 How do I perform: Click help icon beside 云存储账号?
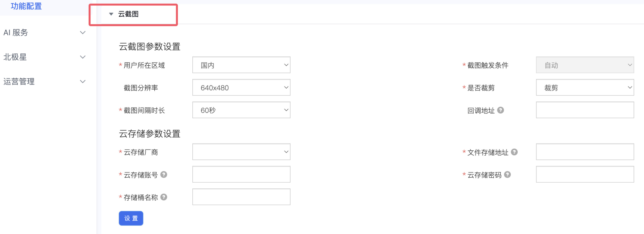pyautogui.click(x=164, y=174)
